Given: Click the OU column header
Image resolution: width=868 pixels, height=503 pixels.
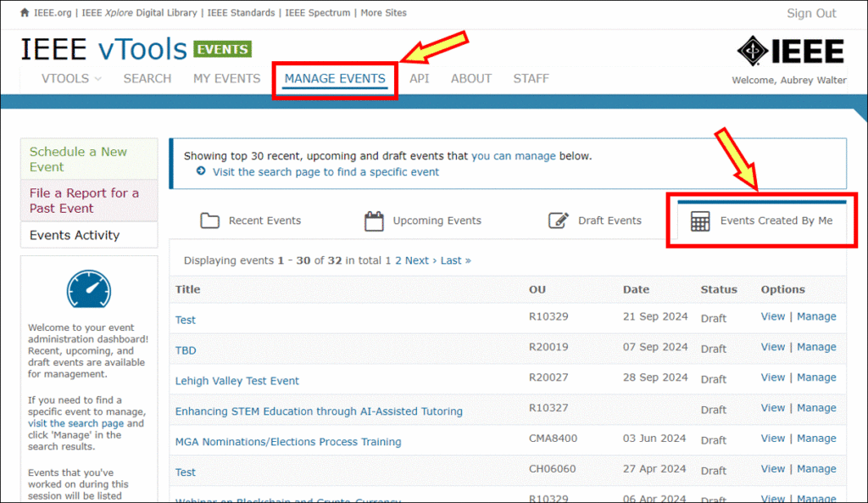Looking at the screenshot, I should point(537,289).
